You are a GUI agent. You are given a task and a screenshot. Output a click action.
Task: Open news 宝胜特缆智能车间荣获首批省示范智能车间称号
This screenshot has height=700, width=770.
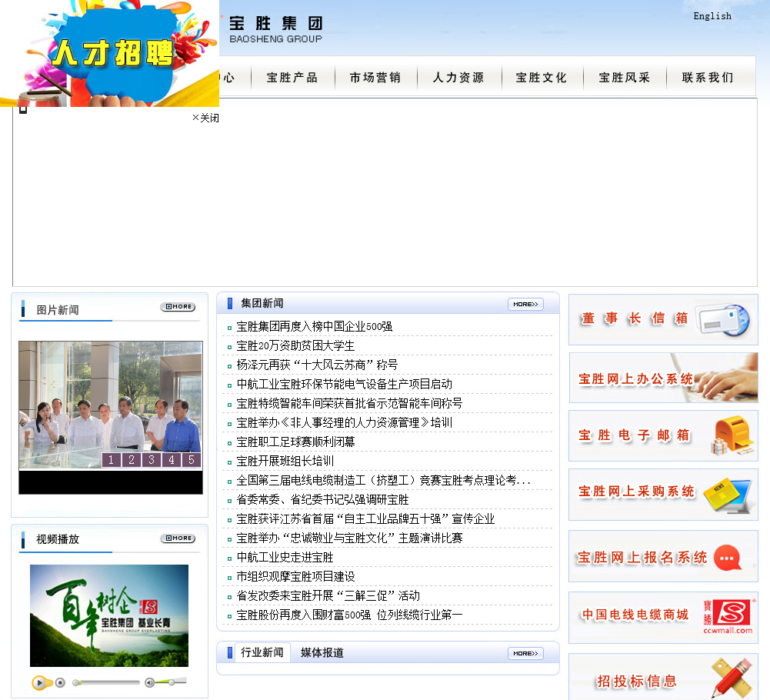point(350,403)
